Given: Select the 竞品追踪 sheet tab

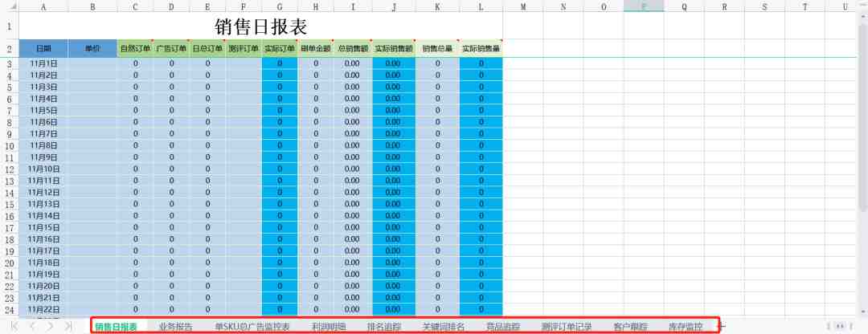Looking at the screenshot, I should click(503, 326).
